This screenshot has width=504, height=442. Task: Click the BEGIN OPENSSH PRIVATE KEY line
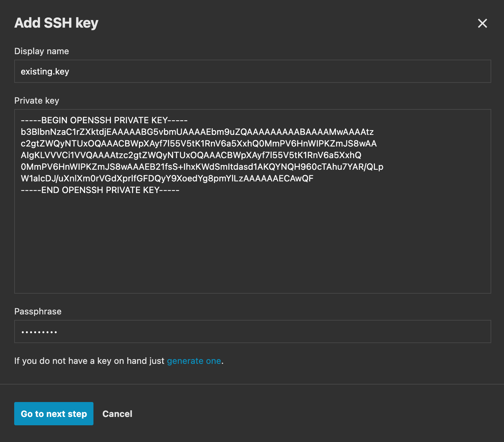point(104,120)
